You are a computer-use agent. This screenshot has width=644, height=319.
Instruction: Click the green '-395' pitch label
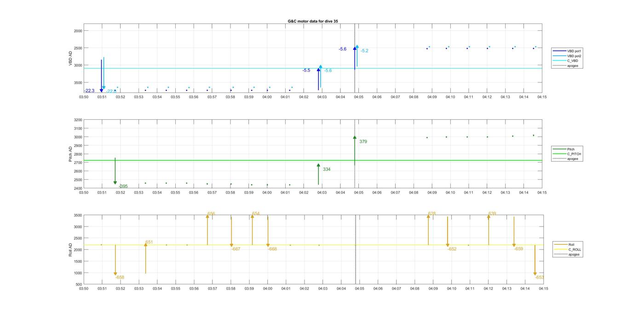coord(123,186)
